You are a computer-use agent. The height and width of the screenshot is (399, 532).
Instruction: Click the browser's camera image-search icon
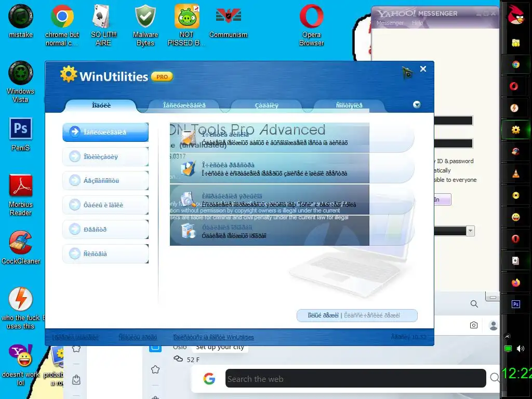[474, 325]
